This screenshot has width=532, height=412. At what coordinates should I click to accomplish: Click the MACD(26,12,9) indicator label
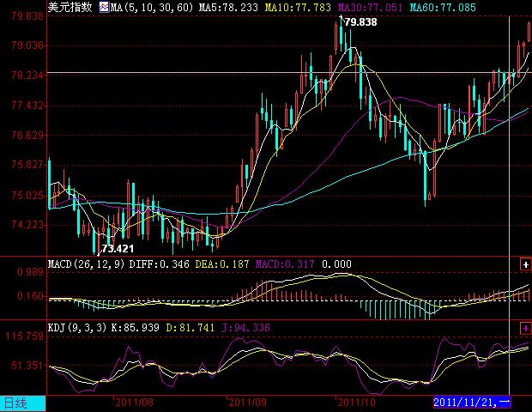86,264
